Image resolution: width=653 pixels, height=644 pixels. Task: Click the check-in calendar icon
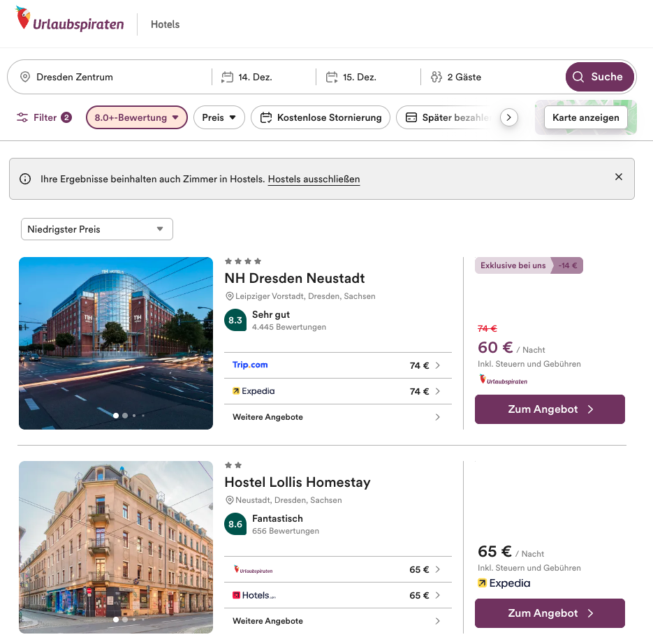click(227, 77)
